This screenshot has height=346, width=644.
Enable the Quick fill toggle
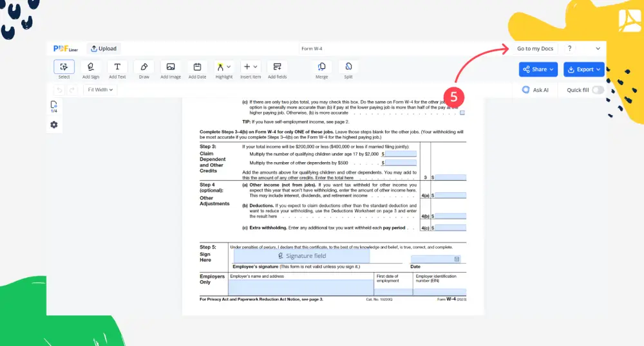pos(598,90)
